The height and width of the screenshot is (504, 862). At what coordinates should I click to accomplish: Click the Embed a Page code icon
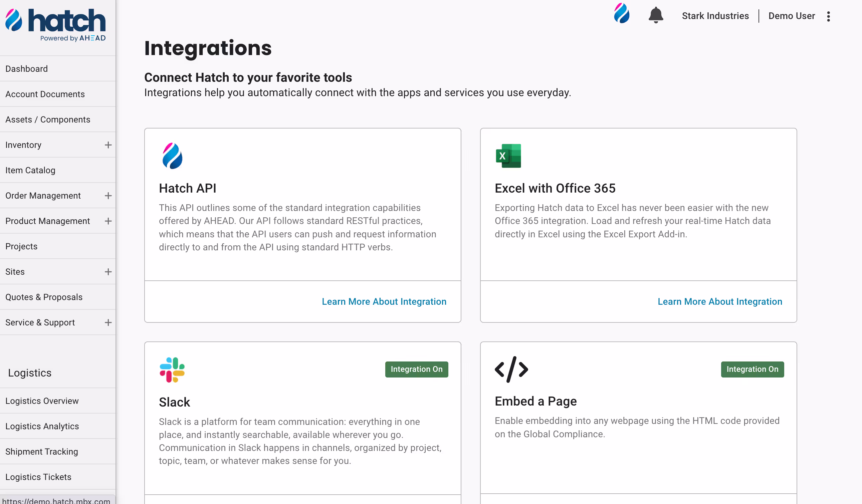(x=511, y=369)
